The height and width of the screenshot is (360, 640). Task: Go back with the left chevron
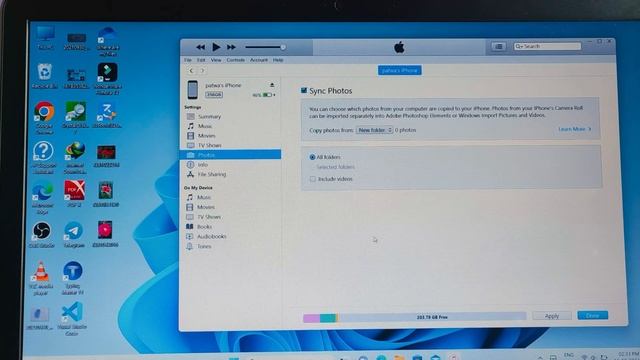click(191, 71)
